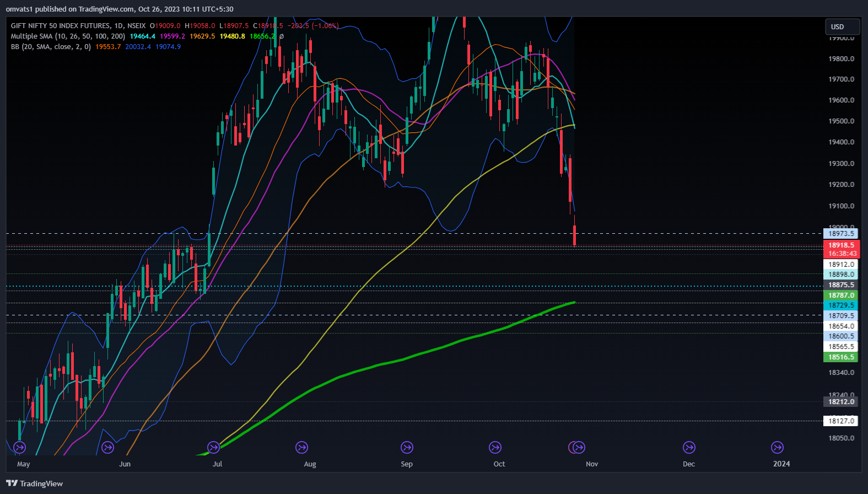This screenshot has height=494, width=868.
Task: Open the event marker above the Oct label
Action: tap(495, 447)
